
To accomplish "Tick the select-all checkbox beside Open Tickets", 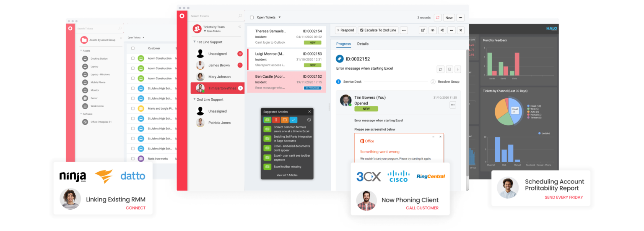I will pyautogui.click(x=252, y=18).
